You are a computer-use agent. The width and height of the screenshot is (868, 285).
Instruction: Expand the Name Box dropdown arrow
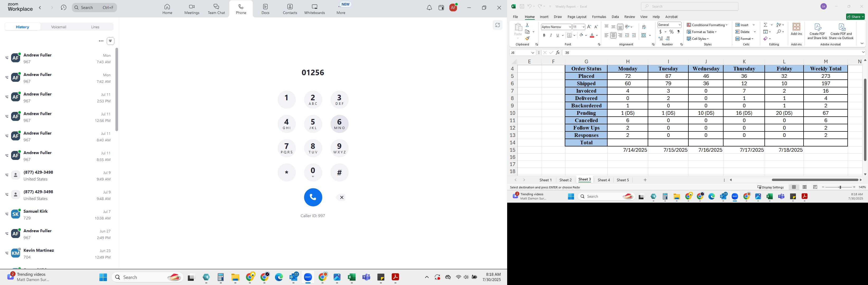click(x=533, y=53)
